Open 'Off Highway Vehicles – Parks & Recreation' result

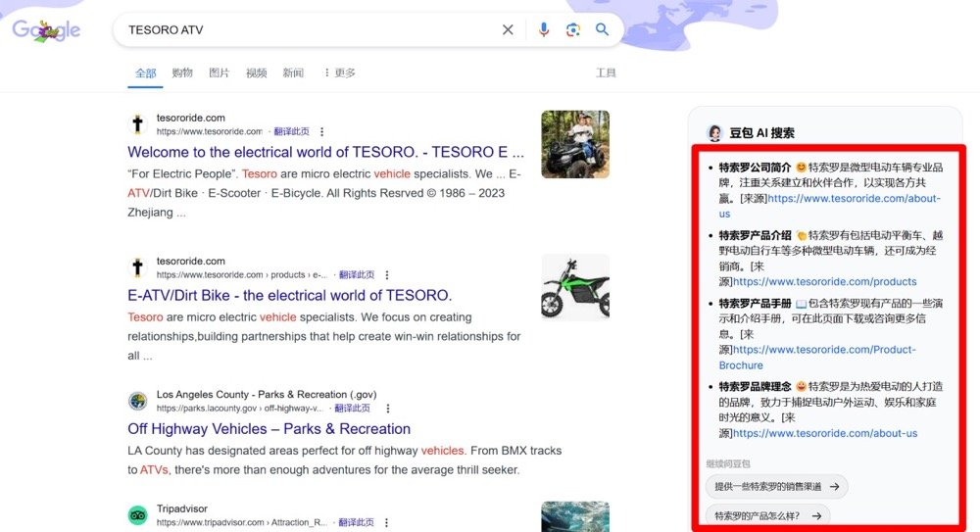(x=269, y=429)
